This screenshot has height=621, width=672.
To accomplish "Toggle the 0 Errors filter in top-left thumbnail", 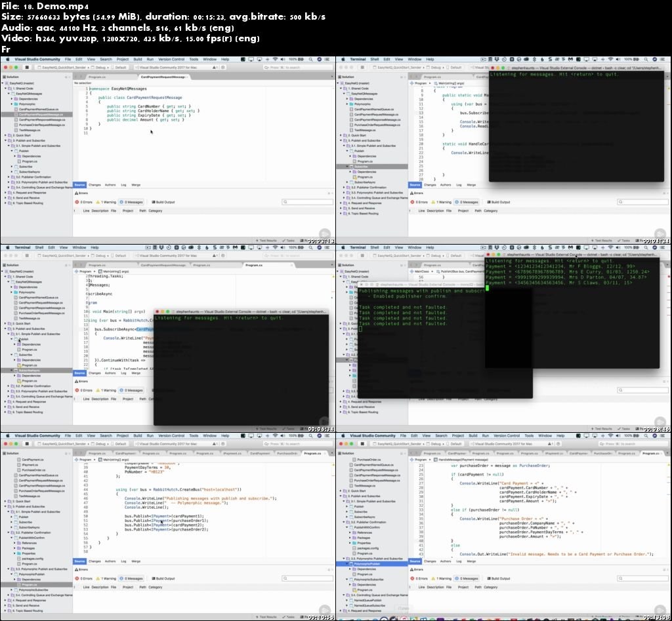I will pyautogui.click(x=86, y=202).
